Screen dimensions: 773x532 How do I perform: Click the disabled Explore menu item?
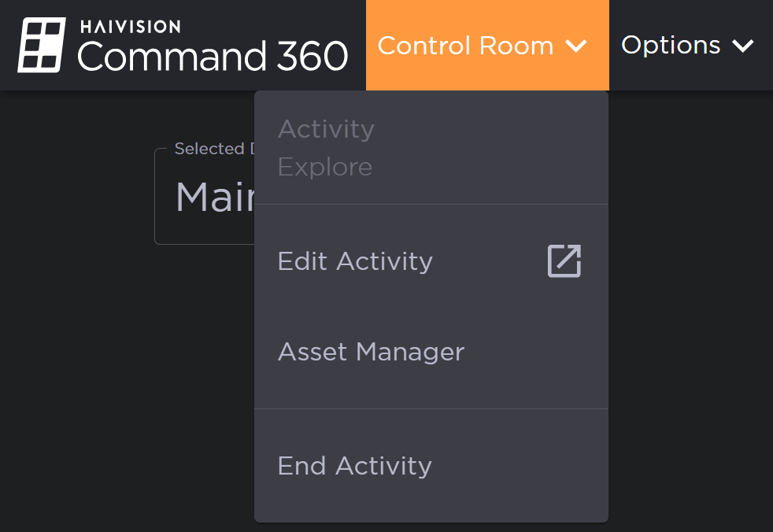pos(324,166)
